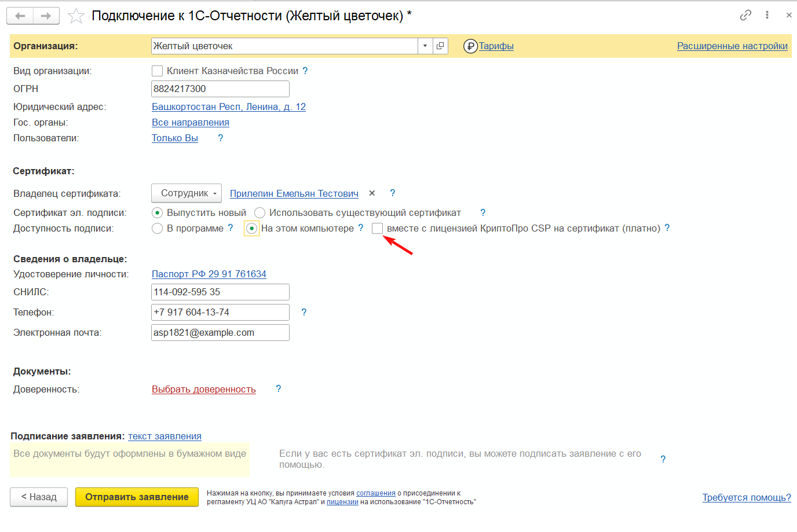Viewport: 797px width, 532px height.
Task: Open the Только Вы users link
Action: coord(175,138)
